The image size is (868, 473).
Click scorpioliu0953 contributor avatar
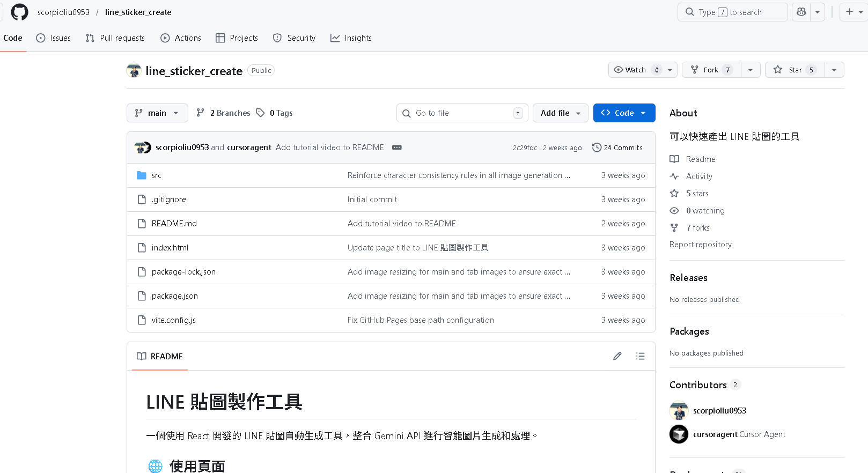coord(679,411)
